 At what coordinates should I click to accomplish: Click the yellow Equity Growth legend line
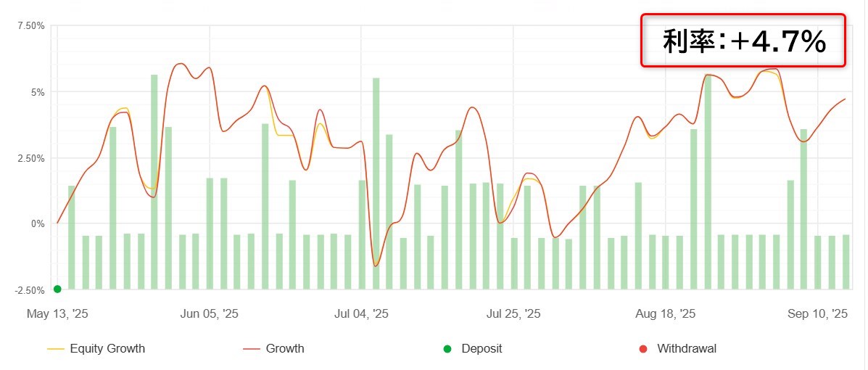tap(55, 349)
